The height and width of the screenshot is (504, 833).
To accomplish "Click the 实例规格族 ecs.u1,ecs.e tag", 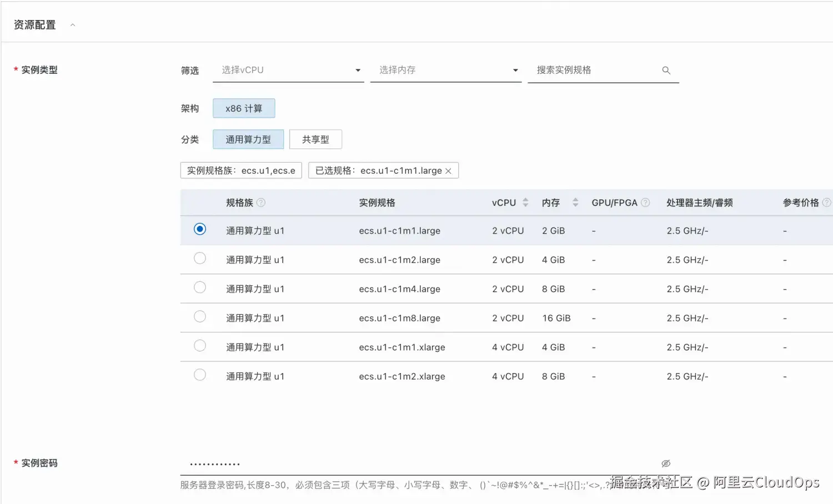I will pos(241,170).
